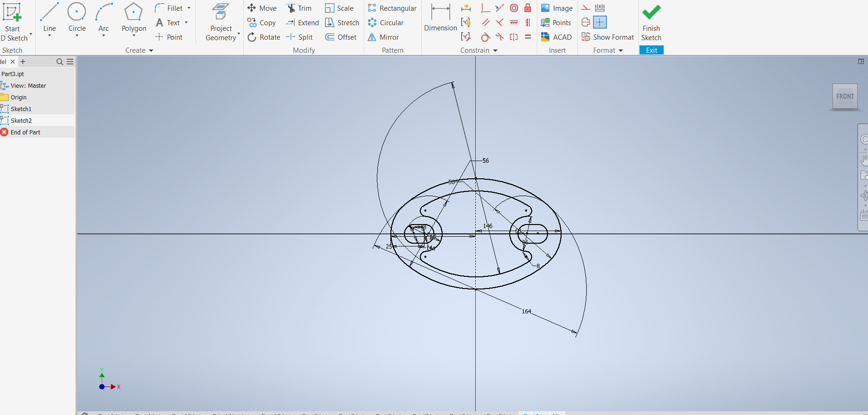The height and width of the screenshot is (415, 868).
Task: Select the Concentric constraint icon
Action: click(514, 8)
